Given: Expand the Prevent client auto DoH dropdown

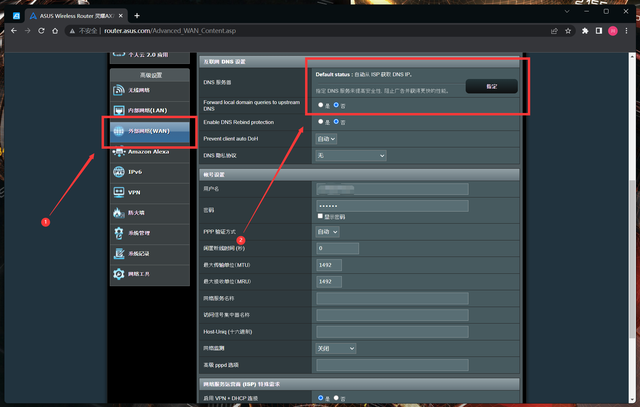Looking at the screenshot, I should (x=326, y=139).
